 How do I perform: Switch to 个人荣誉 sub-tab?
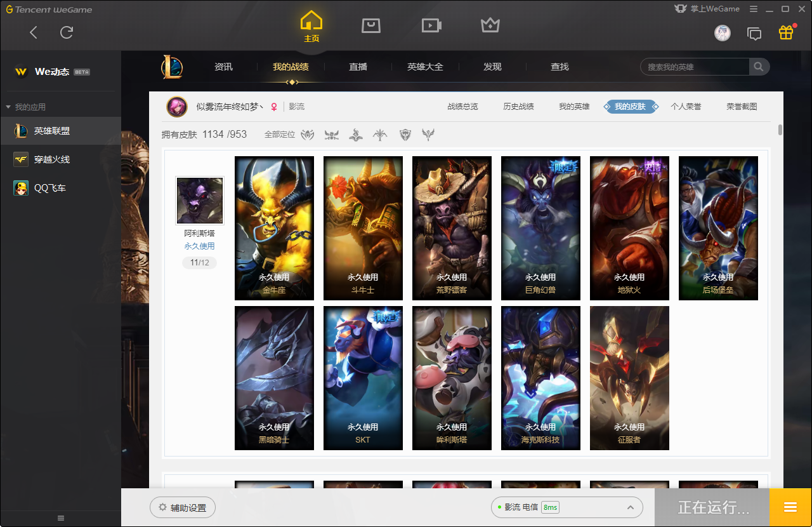coord(686,107)
